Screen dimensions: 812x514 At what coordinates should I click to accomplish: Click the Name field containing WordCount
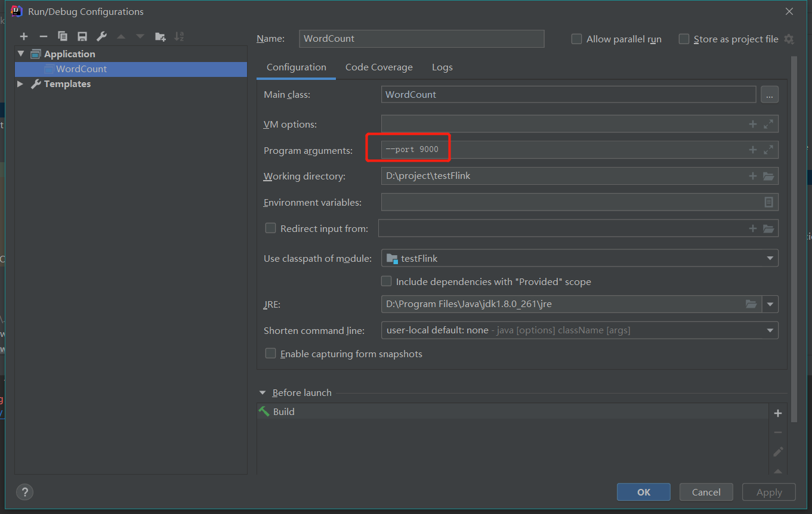point(422,39)
